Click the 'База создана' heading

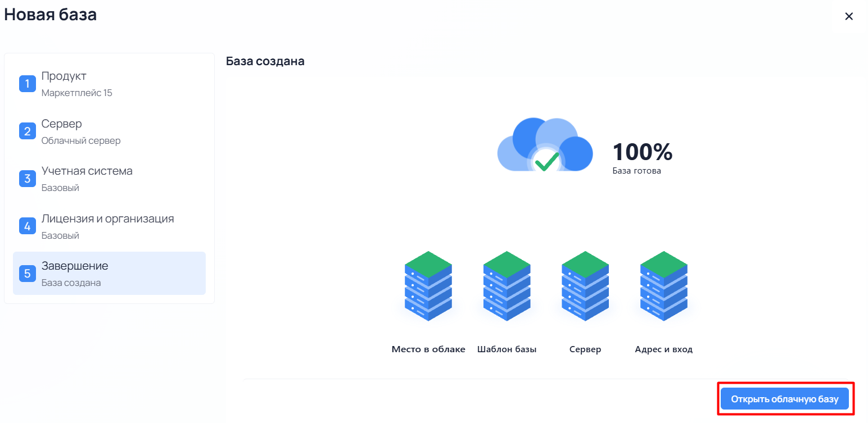(x=265, y=61)
